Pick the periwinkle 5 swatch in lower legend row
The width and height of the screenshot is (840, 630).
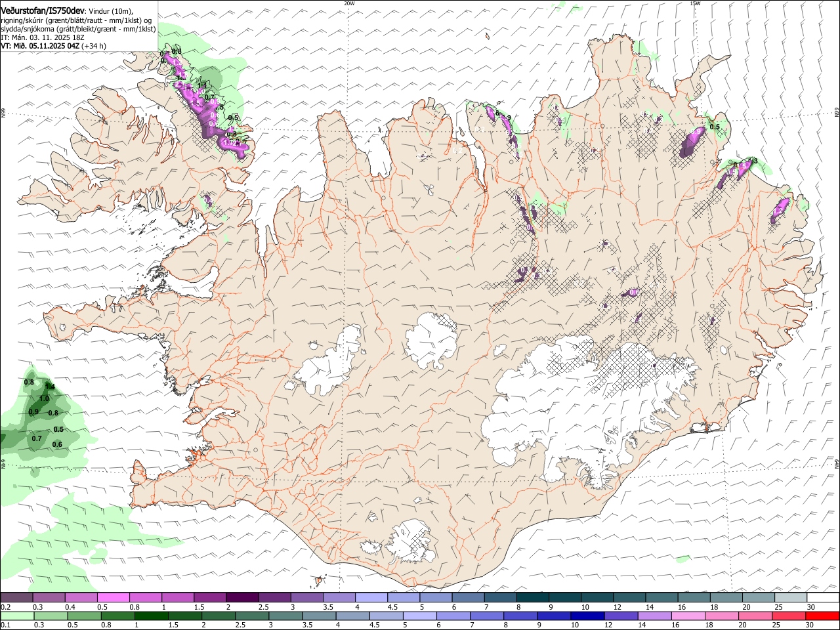click(x=420, y=616)
